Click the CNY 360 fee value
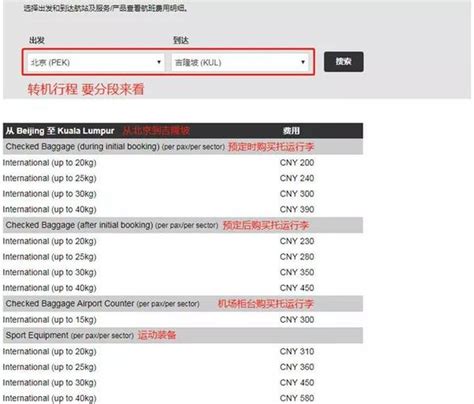Viewport: 474px width, 404px height. coord(297,367)
